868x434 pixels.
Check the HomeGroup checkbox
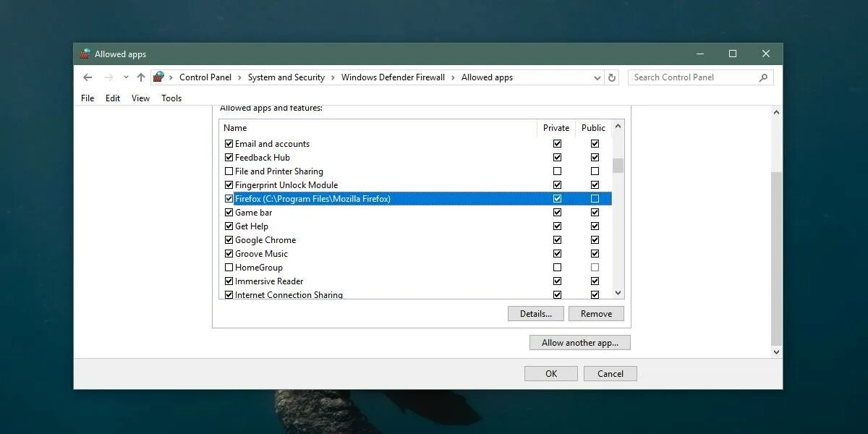pyautogui.click(x=229, y=268)
